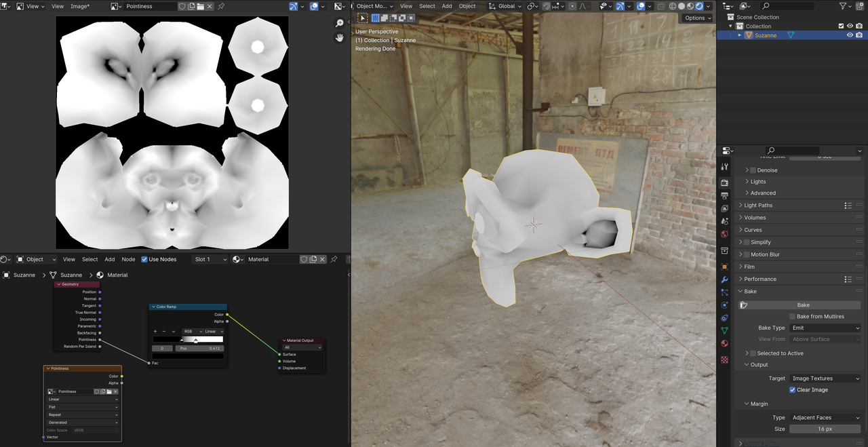
Task: Open the Tool properties tab
Action: pyautogui.click(x=724, y=167)
